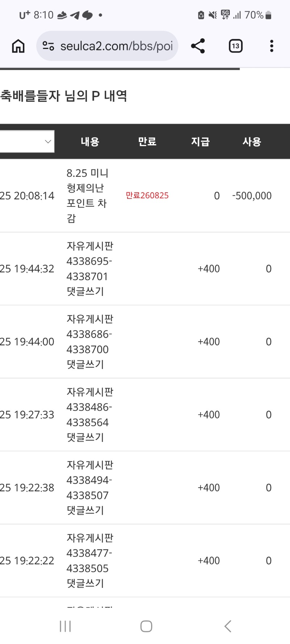Tap the Android recent apps button

coord(65,626)
